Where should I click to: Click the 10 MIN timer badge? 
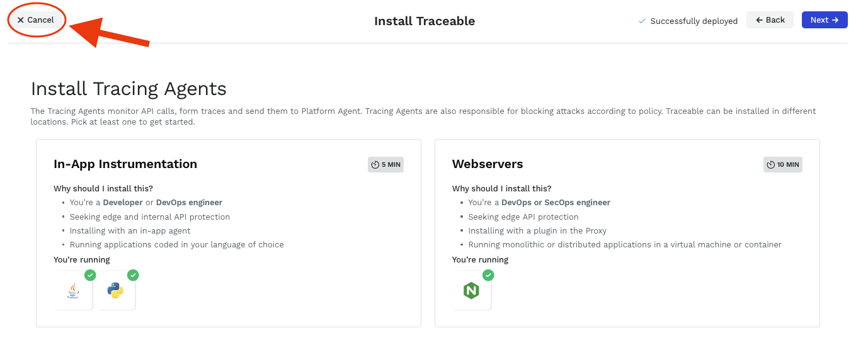783,165
